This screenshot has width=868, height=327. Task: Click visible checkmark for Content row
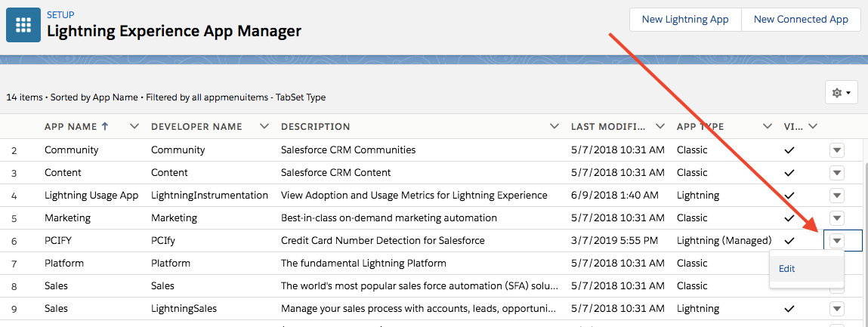pyautogui.click(x=790, y=173)
